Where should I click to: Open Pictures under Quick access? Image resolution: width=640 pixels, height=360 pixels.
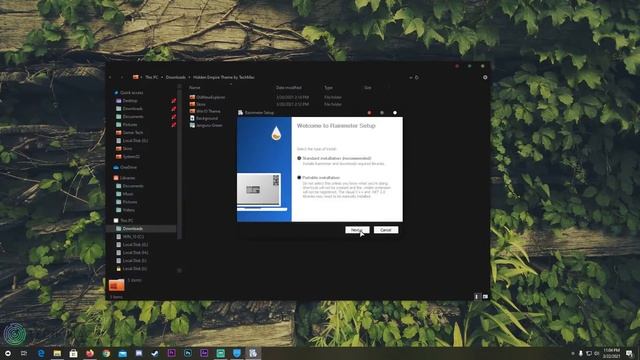click(x=127, y=124)
